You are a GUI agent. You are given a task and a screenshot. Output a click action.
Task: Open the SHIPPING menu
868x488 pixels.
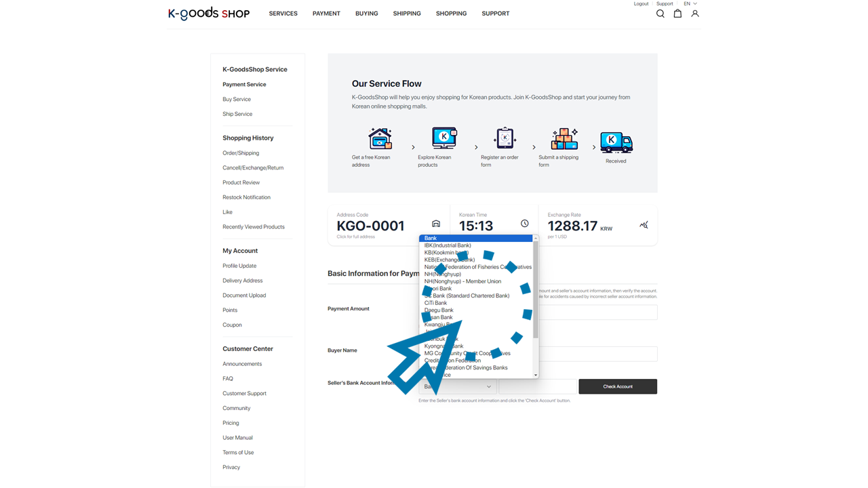(407, 14)
